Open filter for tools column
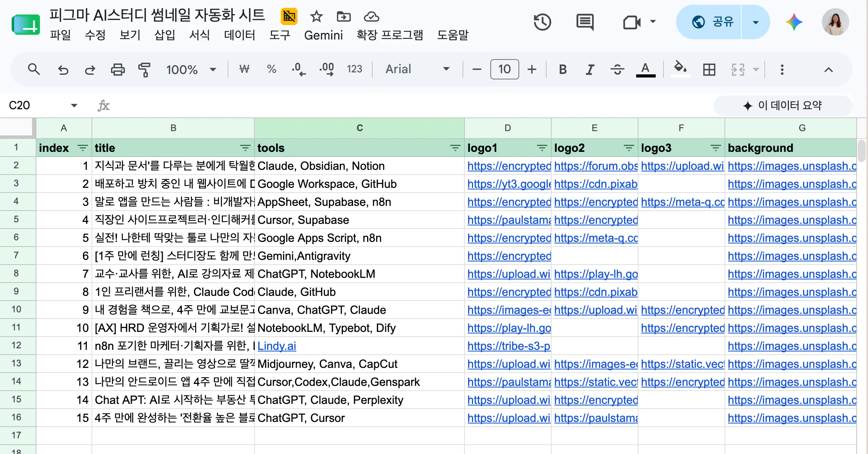This screenshot has width=868, height=454. 455,148
